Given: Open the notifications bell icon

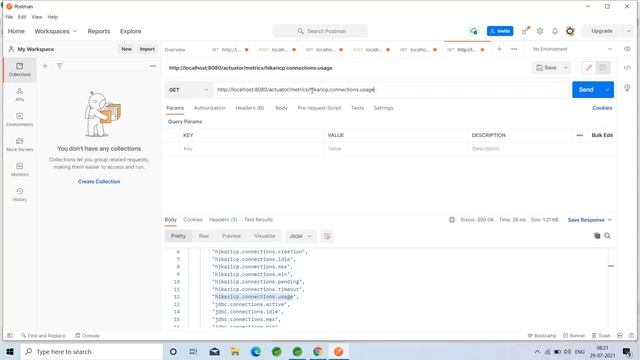Looking at the screenshot, I should coord(555,31).
